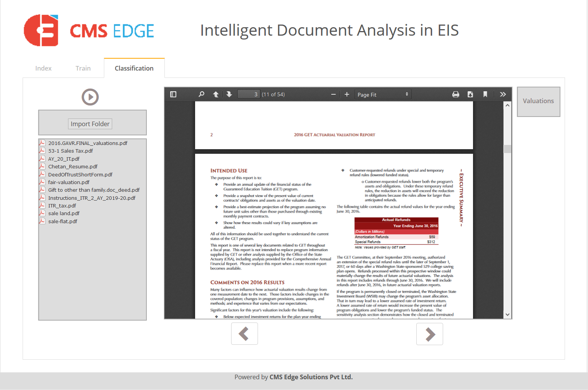The height and width of the screenshot is (390, 588).
Task: Go to next page using down arrow
Action: click(229, 94)
